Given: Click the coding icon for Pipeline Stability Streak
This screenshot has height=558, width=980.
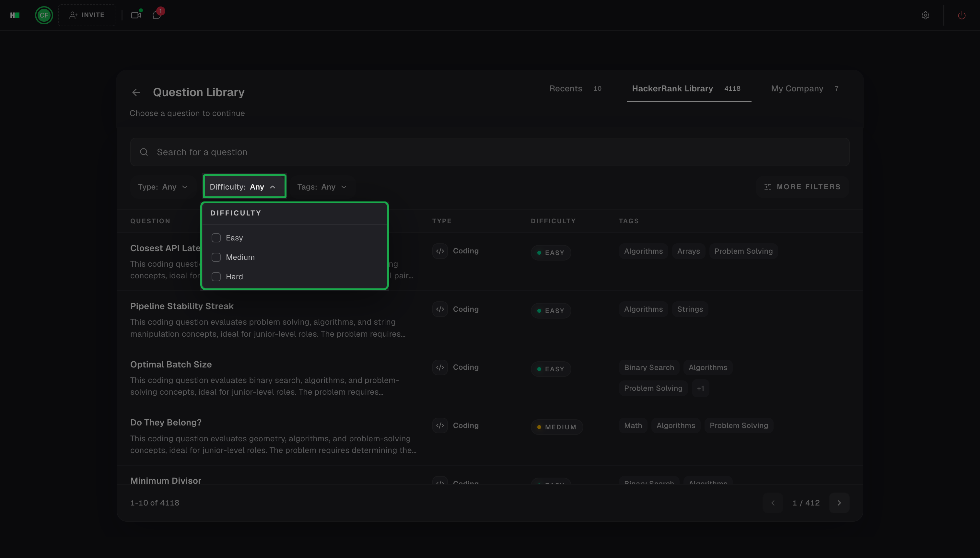Looking at the screenshot, I should pyautogui.click(x=440, y=309).
